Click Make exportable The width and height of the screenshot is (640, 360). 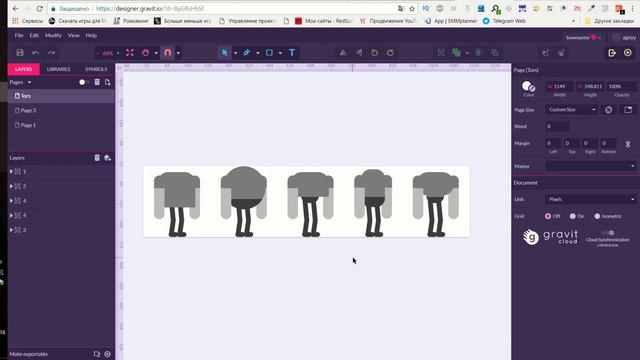click(29, 354)
